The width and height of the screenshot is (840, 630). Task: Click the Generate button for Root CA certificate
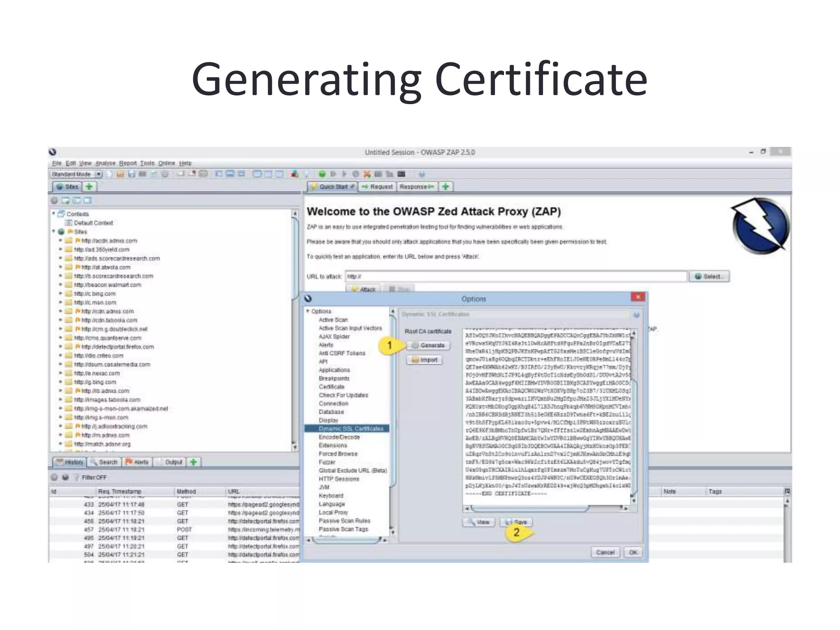coord(428,345)
